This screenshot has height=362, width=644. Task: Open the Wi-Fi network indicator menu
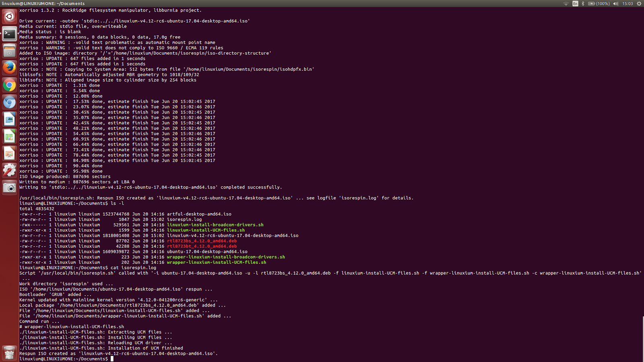(x=566, y=4)
